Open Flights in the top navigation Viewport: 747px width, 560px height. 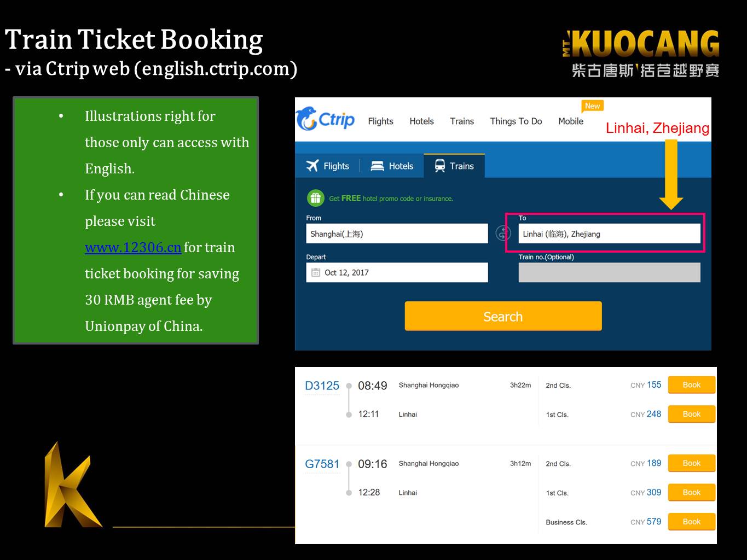click(380, 121)
